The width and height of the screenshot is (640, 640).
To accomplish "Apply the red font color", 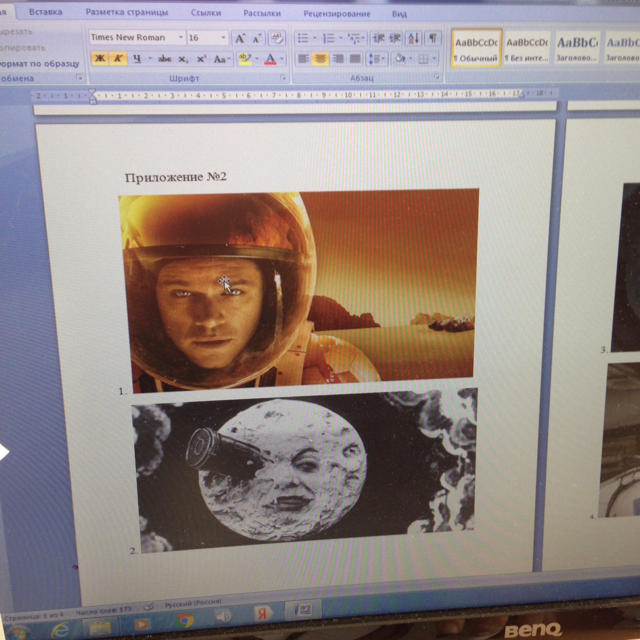I will [x=270, y=59].
